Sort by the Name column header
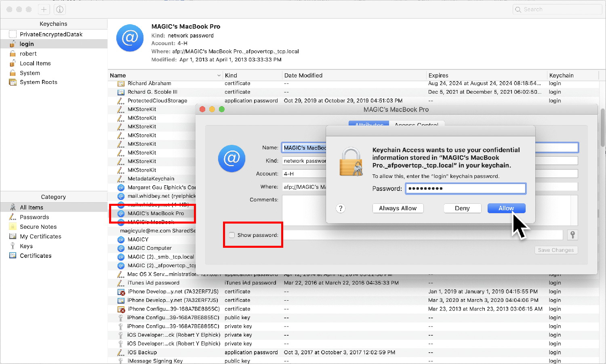The width and height of the screenshot is (606, 364). (166, 75)
